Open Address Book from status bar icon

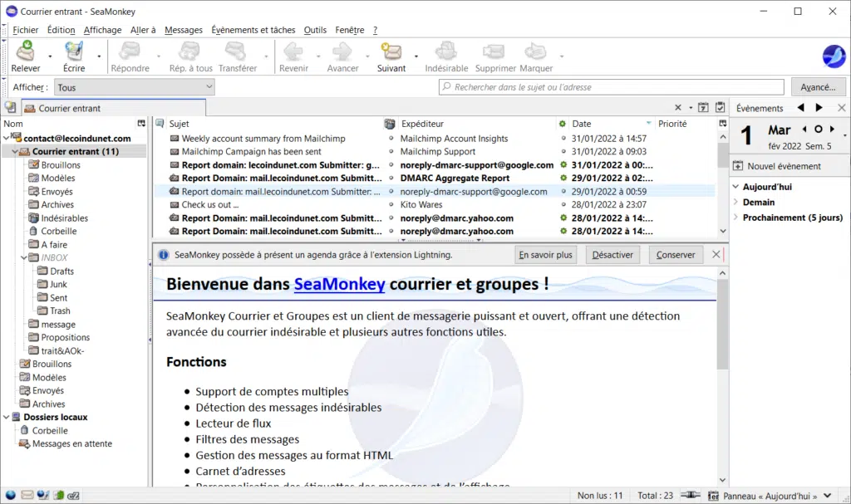pyautogui.click(x=58, y=495)
